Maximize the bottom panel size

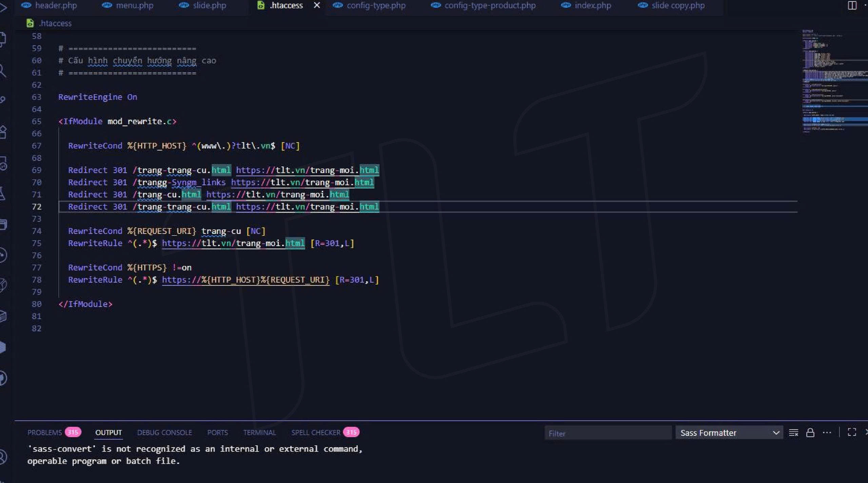pyautogui.click(x=852, y=432)
